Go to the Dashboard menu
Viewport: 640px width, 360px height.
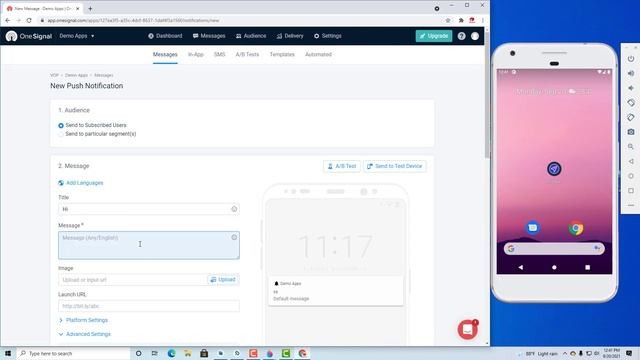(x=165, y=36)
